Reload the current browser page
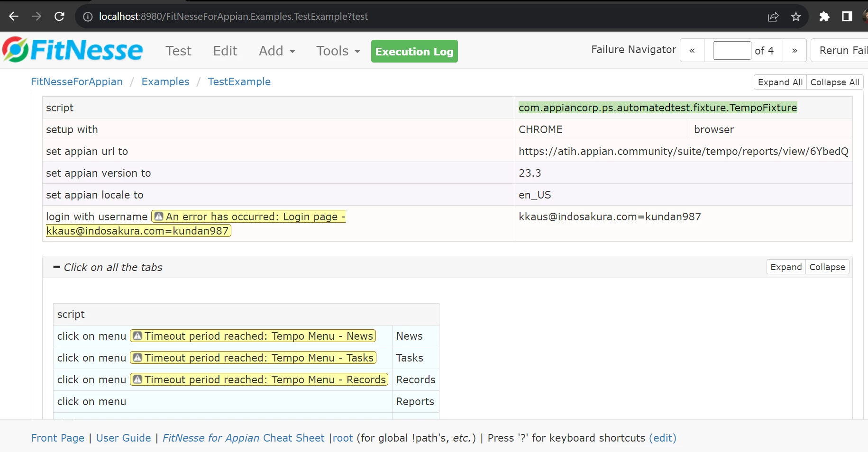 [x=59, y=17]
